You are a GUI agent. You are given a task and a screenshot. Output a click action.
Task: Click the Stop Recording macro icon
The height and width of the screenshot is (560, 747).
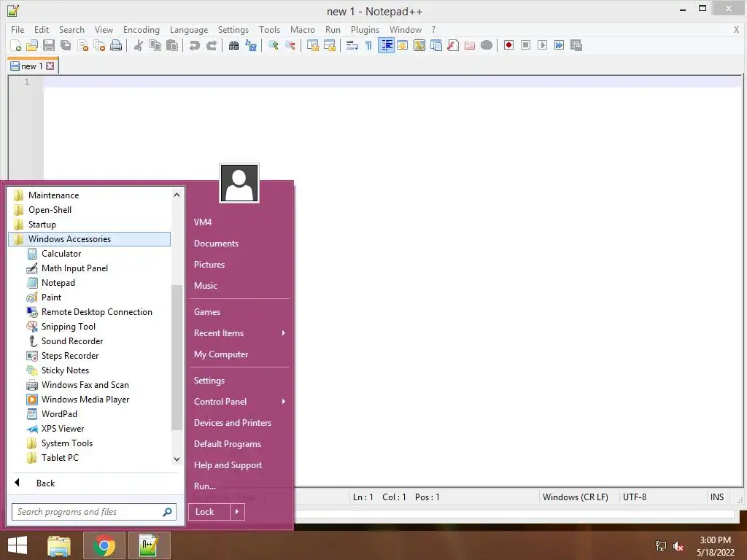click(x=525, y=45)
